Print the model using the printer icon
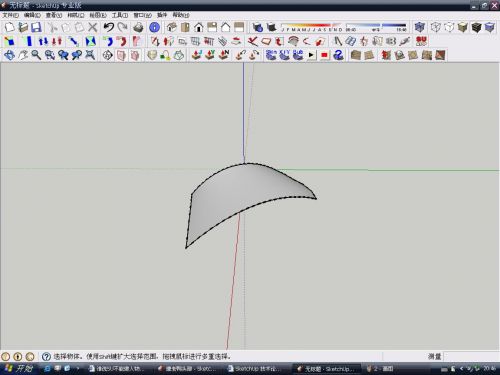This screenshot has width=500, height=375. 138,27
